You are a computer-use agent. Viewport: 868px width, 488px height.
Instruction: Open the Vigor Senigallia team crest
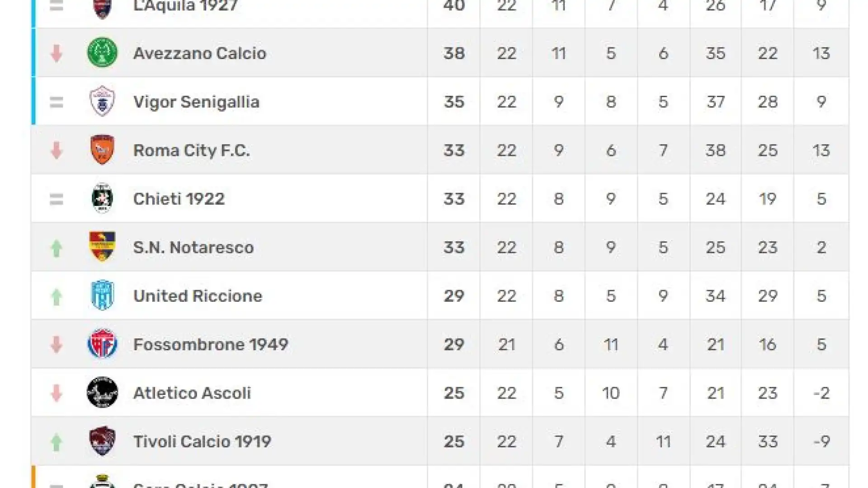pyautogui.click(x=102, y=101)
